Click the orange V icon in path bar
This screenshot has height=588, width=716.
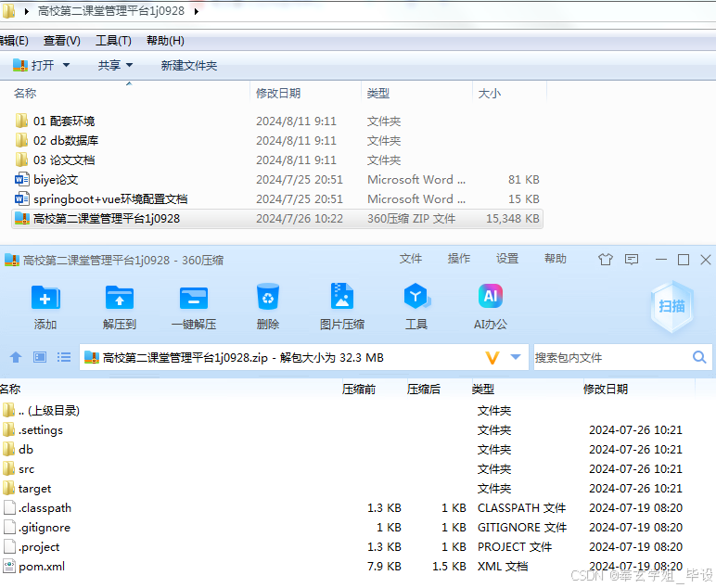coord(492,357)
